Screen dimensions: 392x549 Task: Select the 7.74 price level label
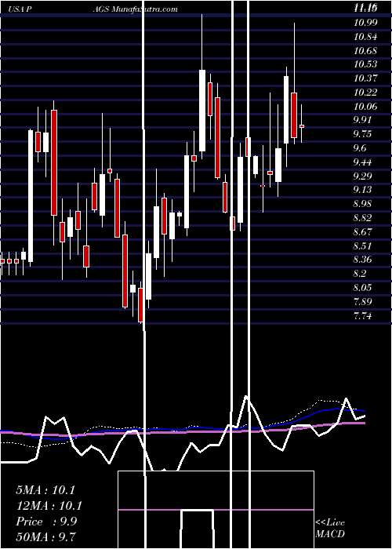pyautogui.click(x=362, y=316)
